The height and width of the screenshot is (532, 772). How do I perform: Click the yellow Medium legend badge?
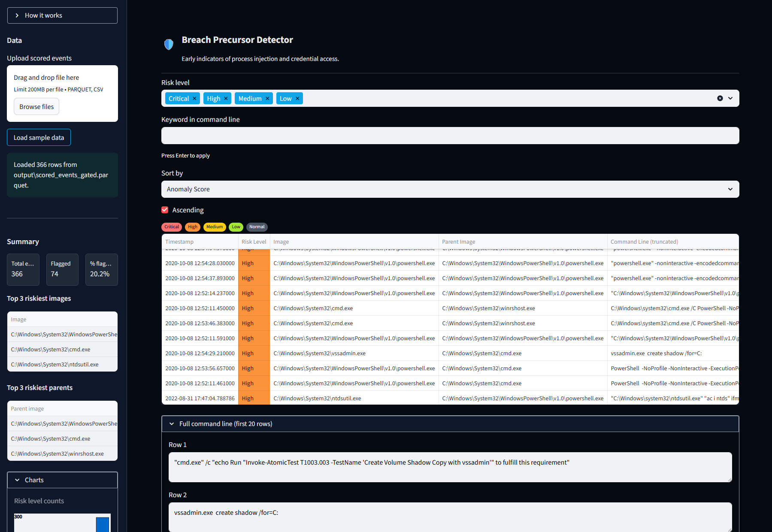pos(215,227)
